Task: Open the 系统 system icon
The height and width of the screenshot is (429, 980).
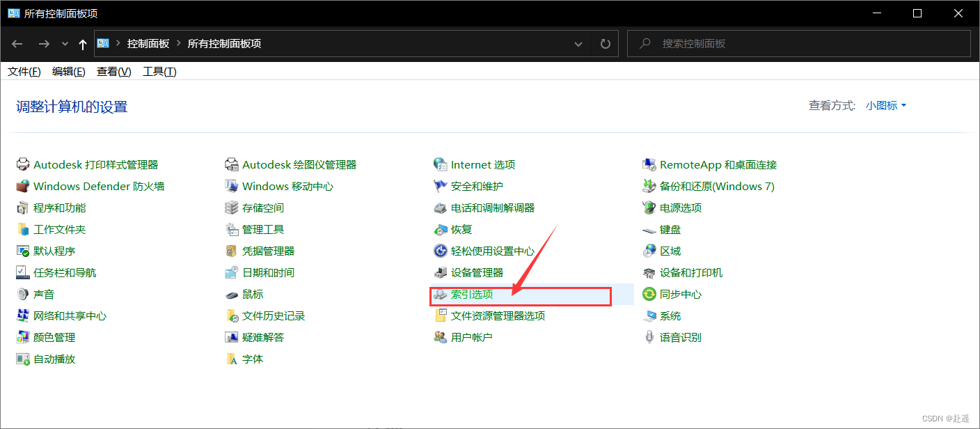Action: click(x=649, y=316)
